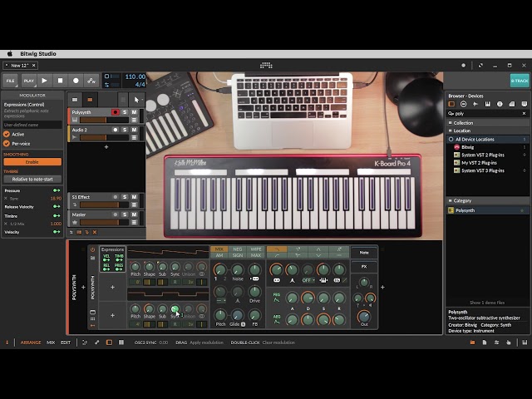Clear the browser search field
This screenshot has height=399, width=532.
tap(524, 114)
